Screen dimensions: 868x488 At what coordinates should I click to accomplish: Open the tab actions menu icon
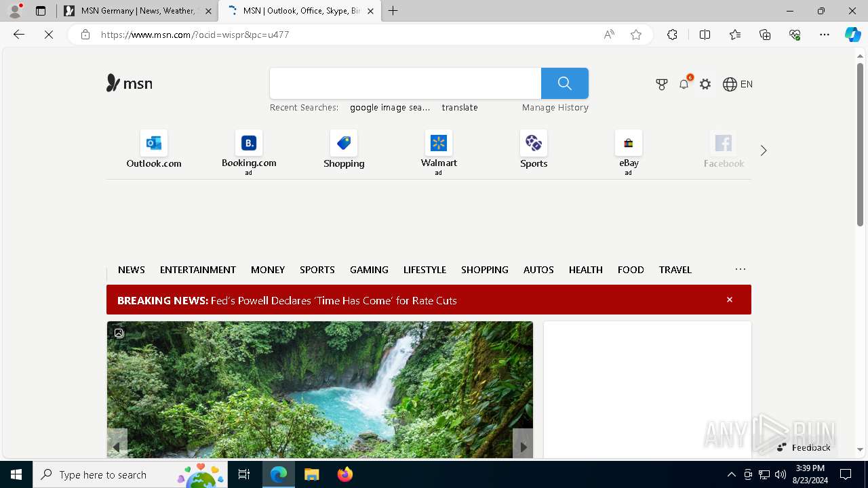click(41, 11)
